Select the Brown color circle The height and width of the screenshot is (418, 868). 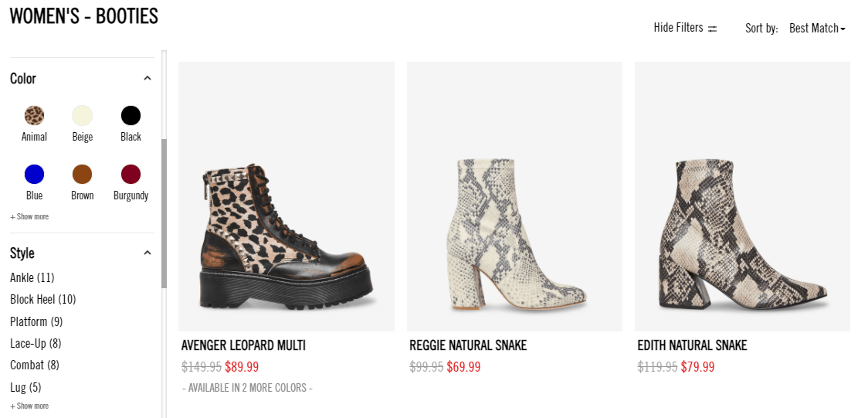click(x=83, y=175)
